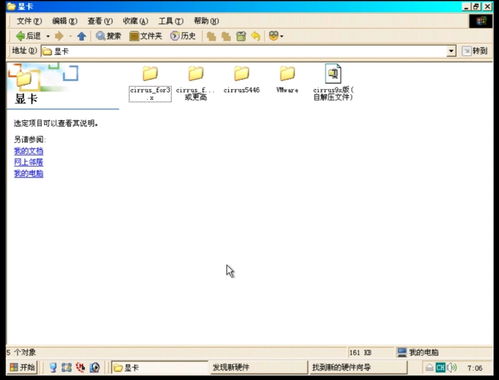
Task: Open the address bar dropdown arrow
Action: click(451, 51)
